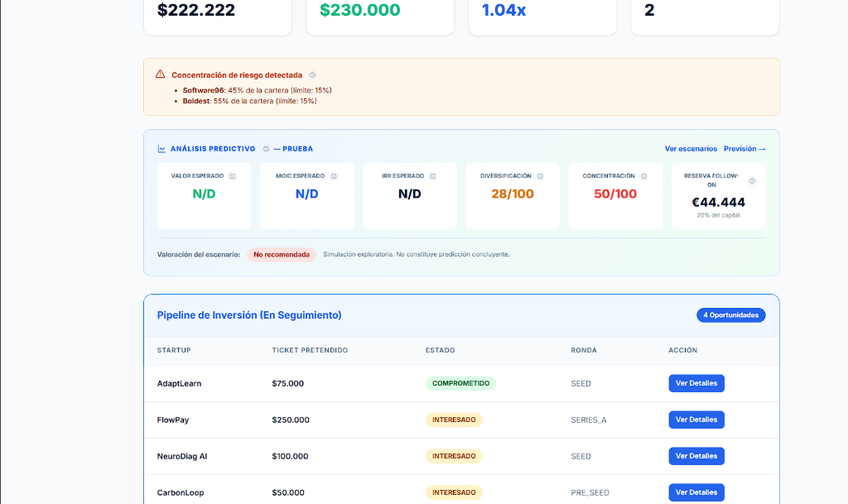Select the AdaptLearn startup name
The height and width of the screenshot is (504, 848).
tap(179, 383)
